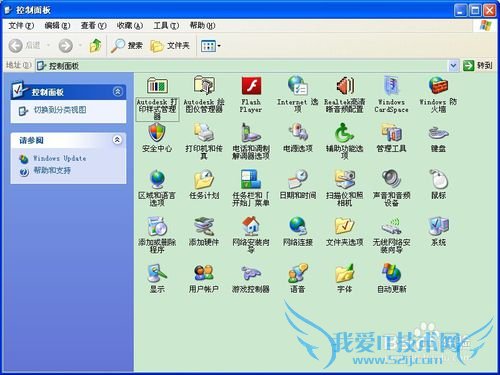Screen dimensions: 500x375
Task: Open Scheduled Tasks (任务计划) icon
Action: (x=204, y=179)
